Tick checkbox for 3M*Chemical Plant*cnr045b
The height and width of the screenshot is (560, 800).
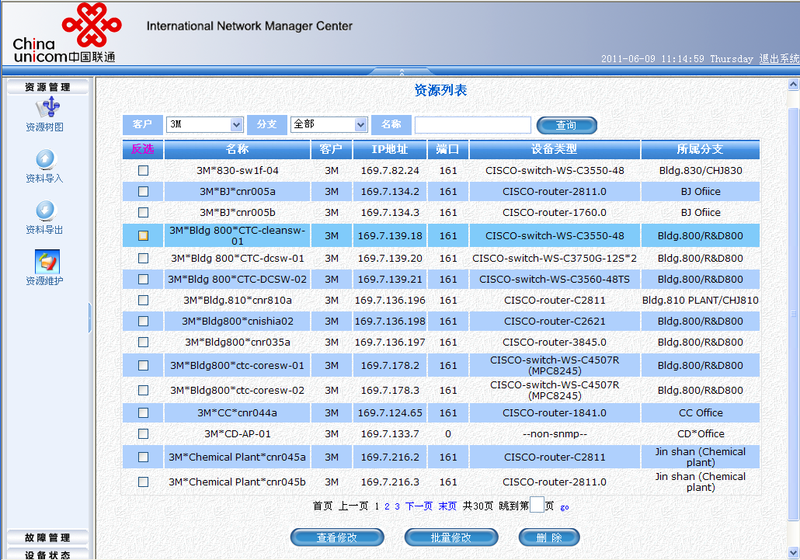[x=143, y=482]
